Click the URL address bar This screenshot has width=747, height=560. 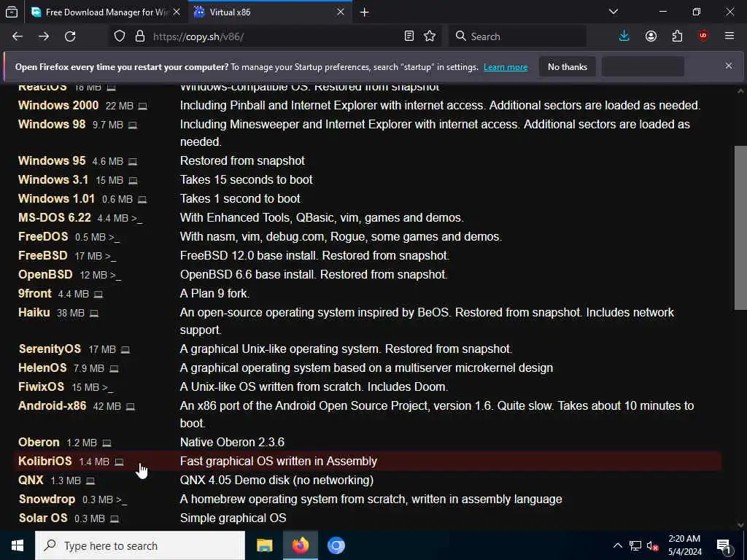(274, 36)
